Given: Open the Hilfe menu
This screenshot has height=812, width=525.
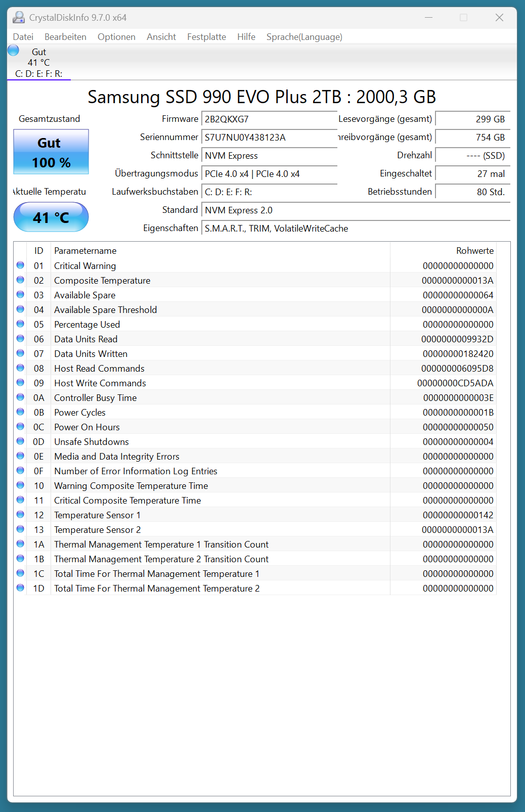Looking at the screenshot, I should pos(246,37).
